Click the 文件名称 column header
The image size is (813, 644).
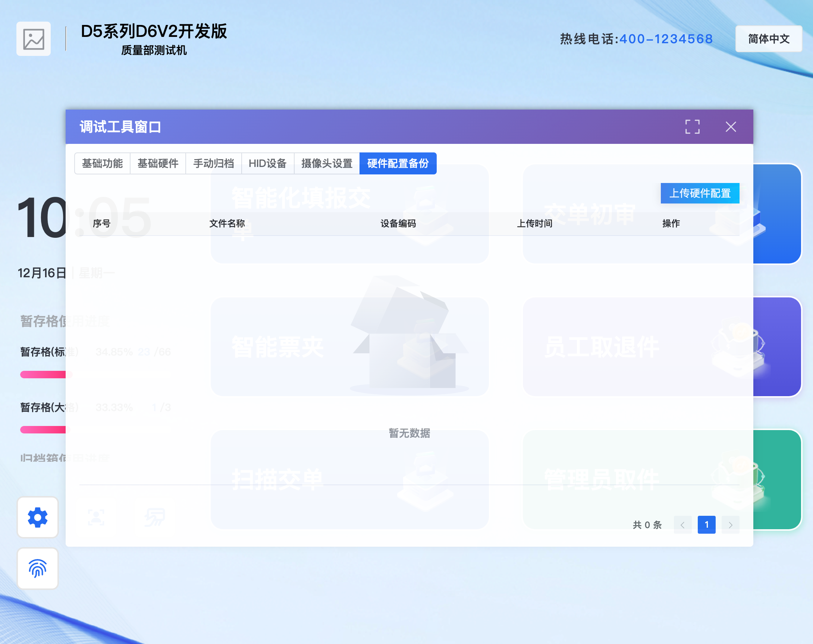pyautogui.click(x=227, y=224)
